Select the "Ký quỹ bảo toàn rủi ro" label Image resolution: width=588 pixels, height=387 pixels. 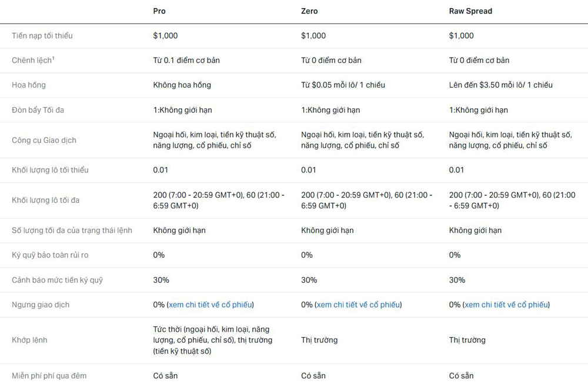tap(50, 255)
